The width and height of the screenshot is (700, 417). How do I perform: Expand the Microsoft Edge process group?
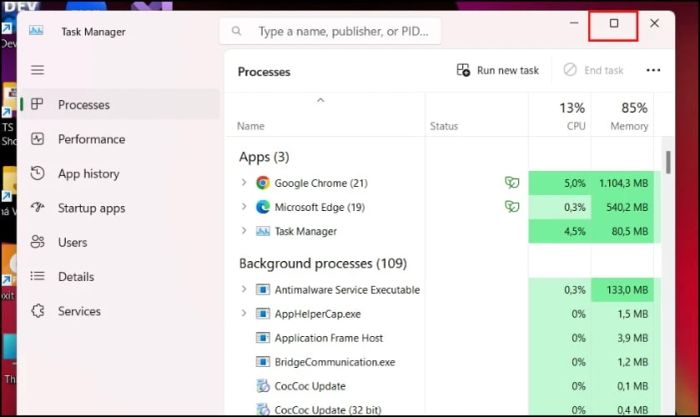[244, 207]
